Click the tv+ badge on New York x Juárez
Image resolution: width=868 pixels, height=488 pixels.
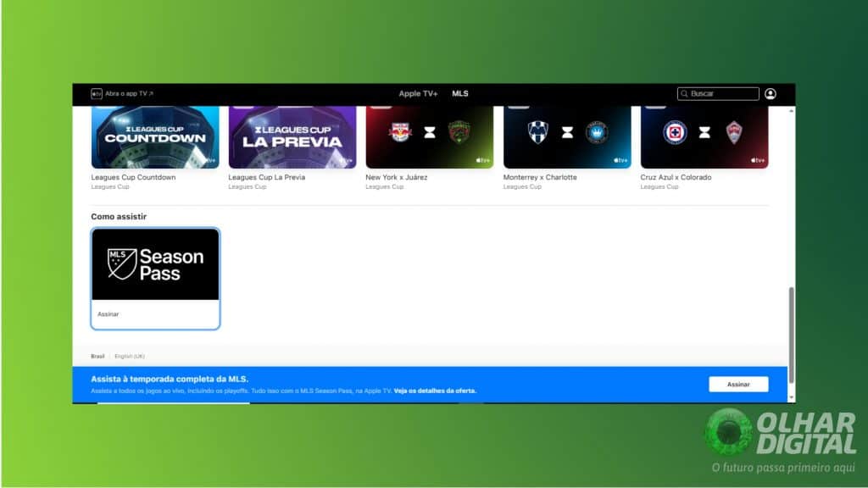[481, 158]
